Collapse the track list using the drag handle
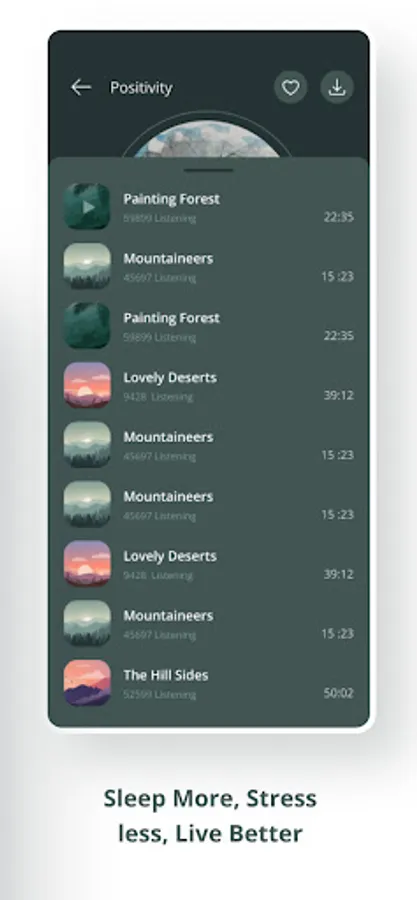Viewport: 417px width, 900px height. click(209, 170)
